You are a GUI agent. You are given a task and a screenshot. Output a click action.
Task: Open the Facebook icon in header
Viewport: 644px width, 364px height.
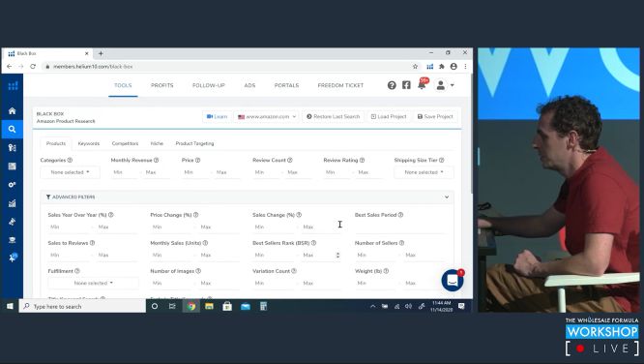[x=406, y=85]
